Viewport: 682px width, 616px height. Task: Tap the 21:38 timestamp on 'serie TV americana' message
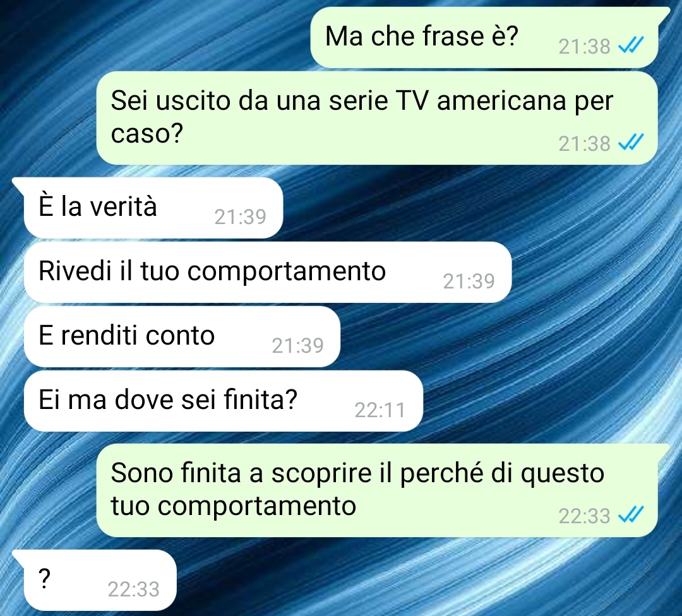pyautogui.click(x=584, y=143)
